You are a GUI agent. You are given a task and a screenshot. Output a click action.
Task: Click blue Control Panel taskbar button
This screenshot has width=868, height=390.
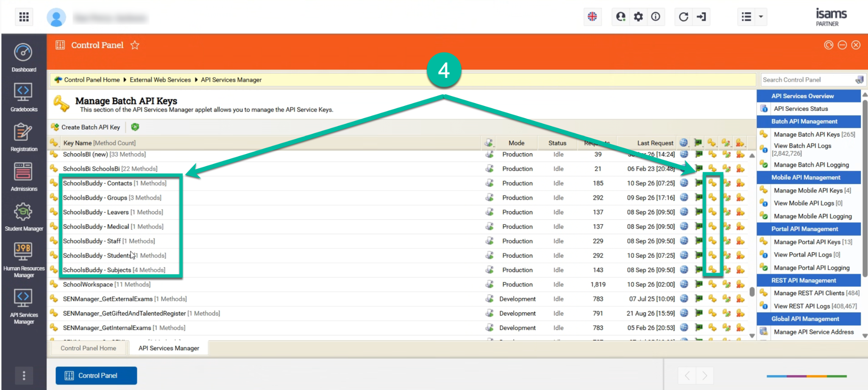[96, 376]
